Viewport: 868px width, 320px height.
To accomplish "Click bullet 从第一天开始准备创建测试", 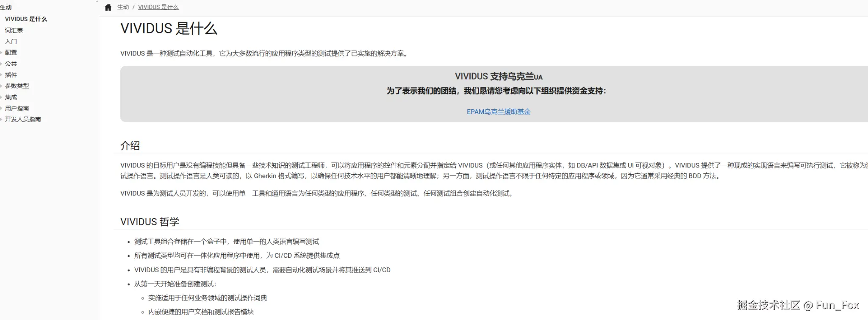I will pyautogui.click(x=175, y=284).
